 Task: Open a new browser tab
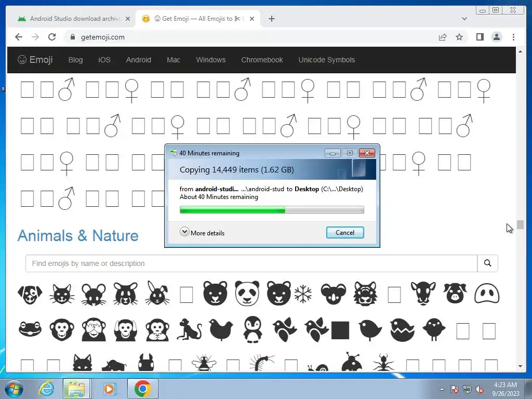[271, 19]
